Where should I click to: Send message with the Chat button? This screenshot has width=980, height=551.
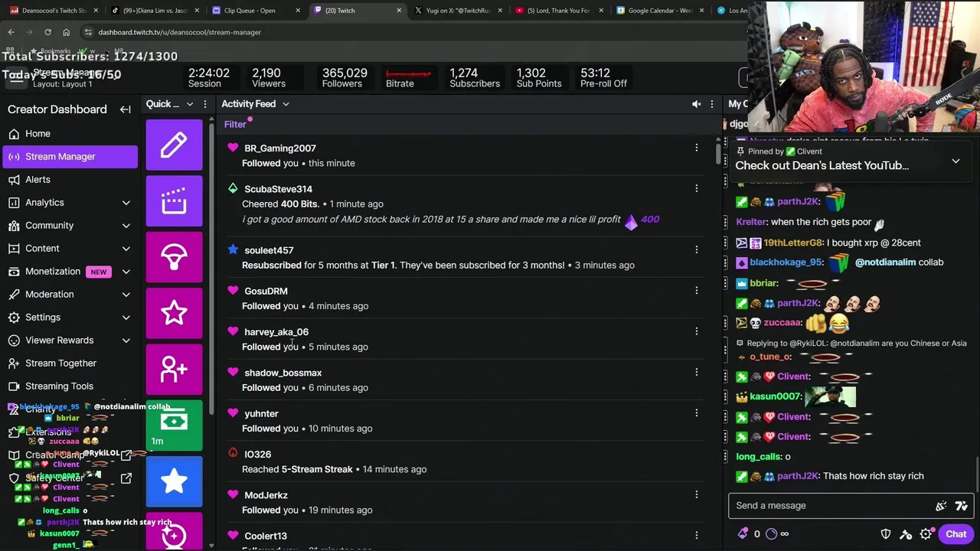tap(955, 534)
